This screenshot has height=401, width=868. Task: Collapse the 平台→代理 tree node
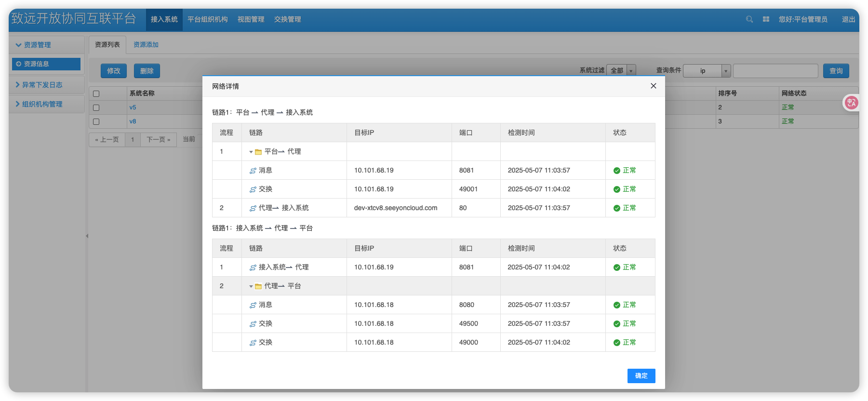[x=251, y=152]
